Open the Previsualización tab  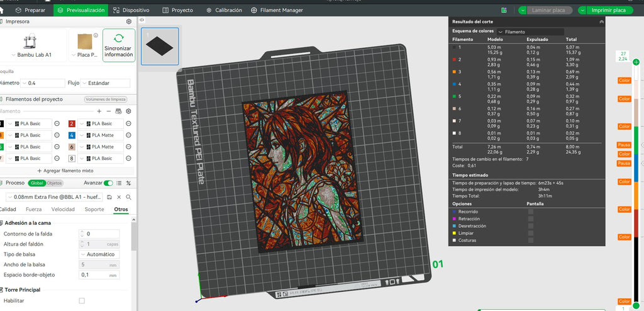tap(81, 10)
